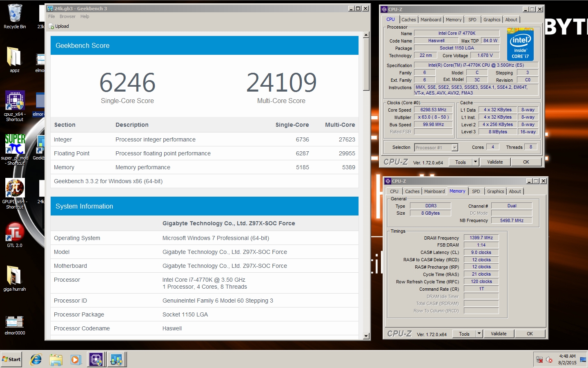Viewport: 588px width, 368px height.
Task: Click DRAM Frequency value 1399.7 MHz
Action: pos(481,238)
